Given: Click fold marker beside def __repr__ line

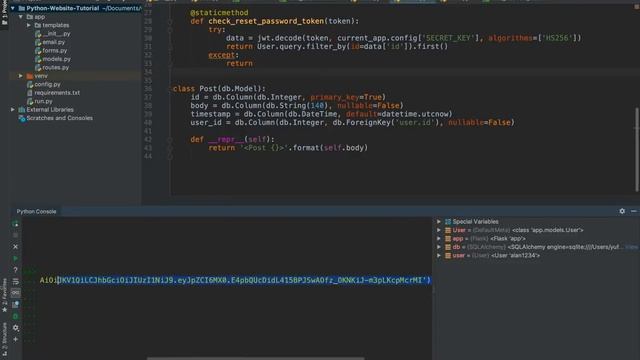Looking at the screenshot, I should click(170, 140).
